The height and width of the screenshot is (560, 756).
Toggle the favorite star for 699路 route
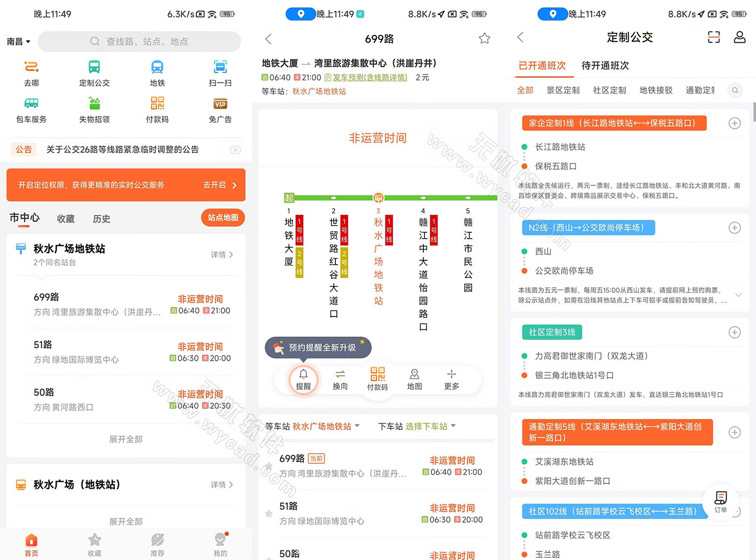[484, 38]
